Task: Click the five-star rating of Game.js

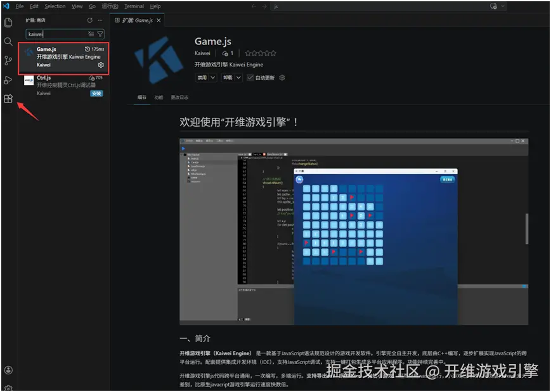Action: coord(261,53)
